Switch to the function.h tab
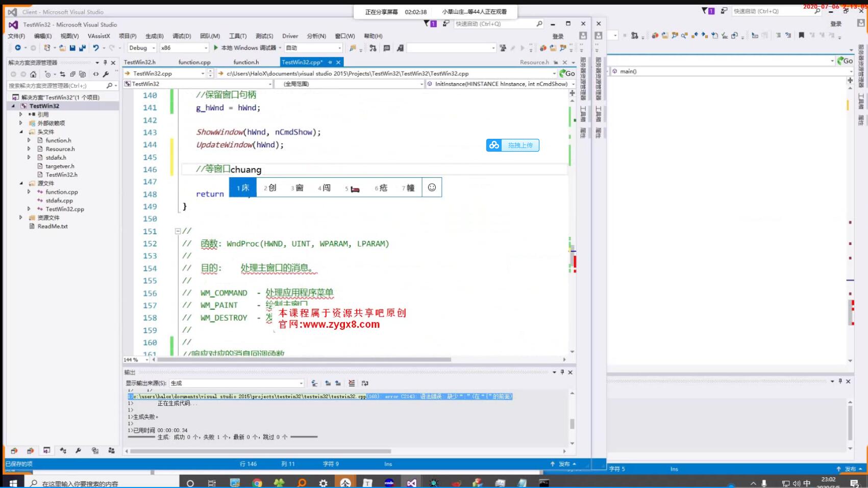This screenshot has height=488, width=868. (246, 62)
